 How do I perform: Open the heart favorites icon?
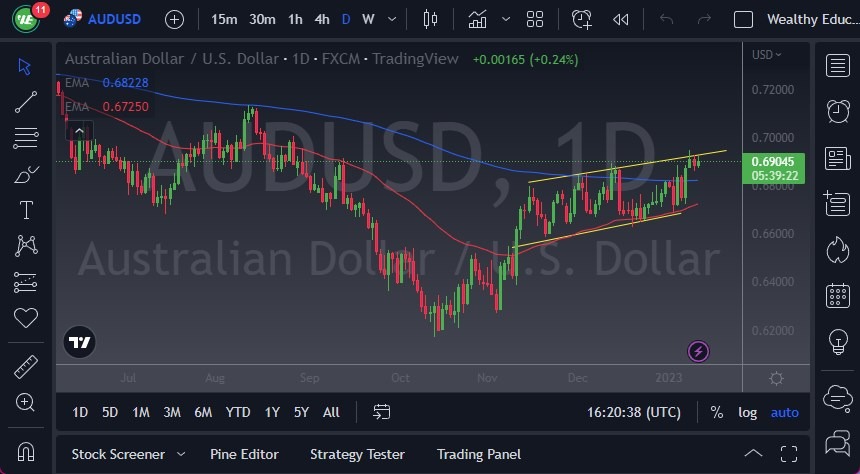click(26, 318)
